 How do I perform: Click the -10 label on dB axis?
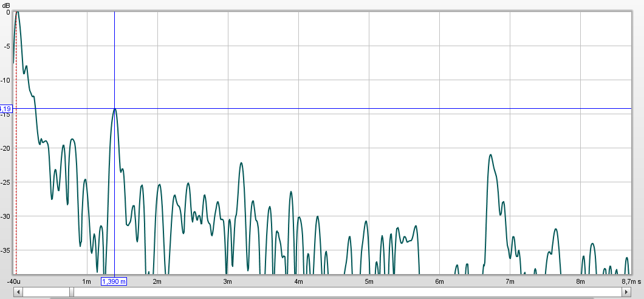tap(5, 80)
